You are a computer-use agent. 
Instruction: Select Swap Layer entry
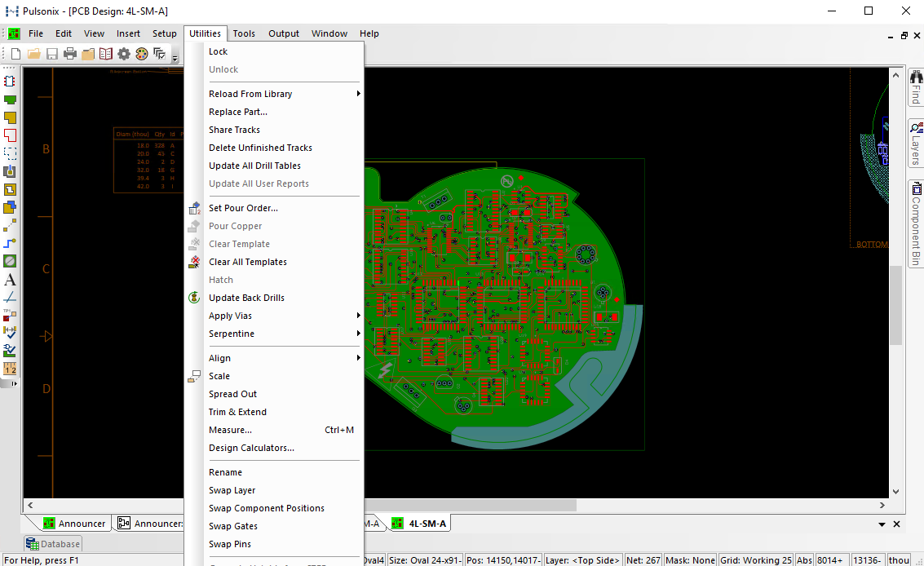click(x=274, y=490)
